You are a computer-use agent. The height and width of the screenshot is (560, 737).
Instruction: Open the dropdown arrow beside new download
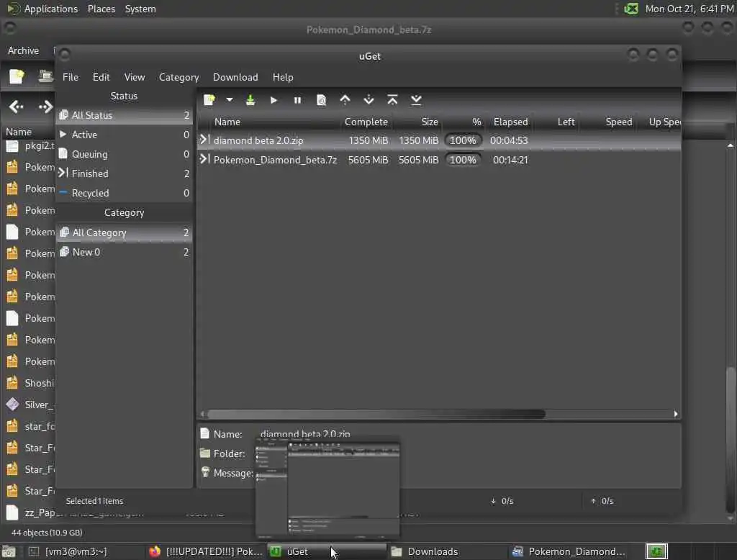230,99
